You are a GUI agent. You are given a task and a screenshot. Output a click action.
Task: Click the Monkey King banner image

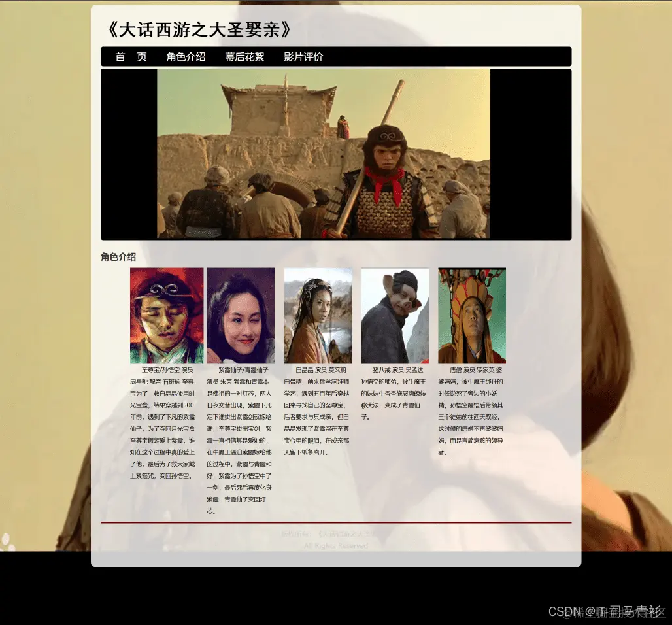(324, 154)
